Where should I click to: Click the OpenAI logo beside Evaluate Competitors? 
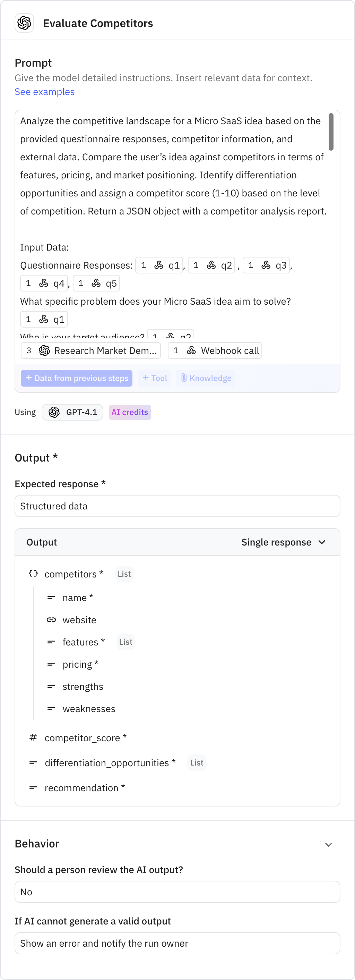click(x=24, y=23)
